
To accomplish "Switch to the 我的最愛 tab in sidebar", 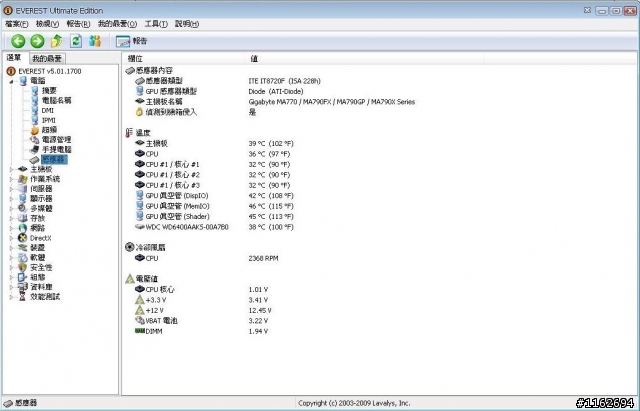I will point(47,58).
